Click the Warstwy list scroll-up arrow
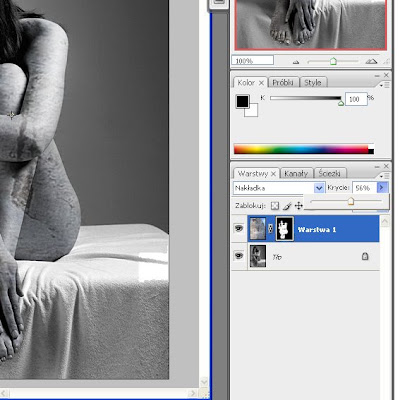400x400 pixels. coord(385,222)
